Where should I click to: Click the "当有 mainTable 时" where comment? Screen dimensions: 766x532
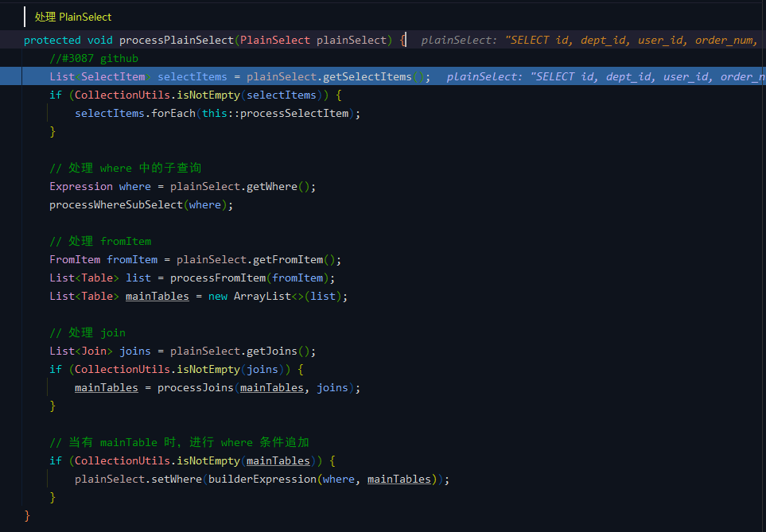tap(179, 443)
